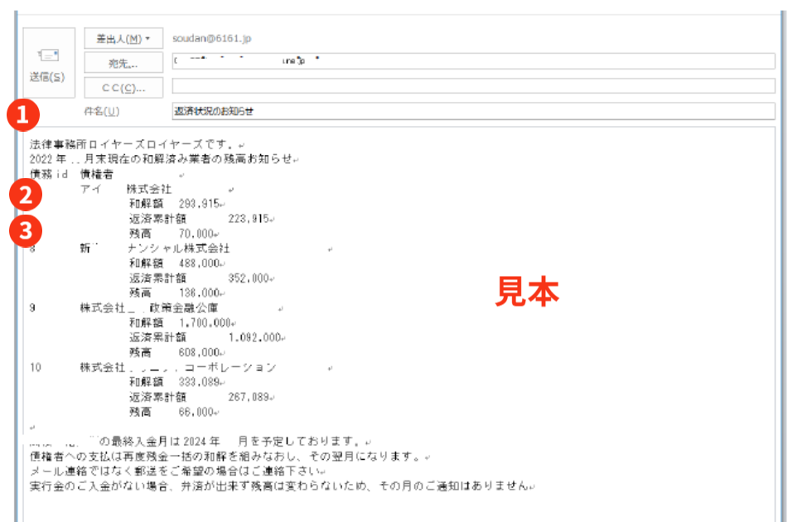The width and height of the screenshot is (812, 522).
Task: Click the CC(C)... button
Action: [x=123, y=88]
